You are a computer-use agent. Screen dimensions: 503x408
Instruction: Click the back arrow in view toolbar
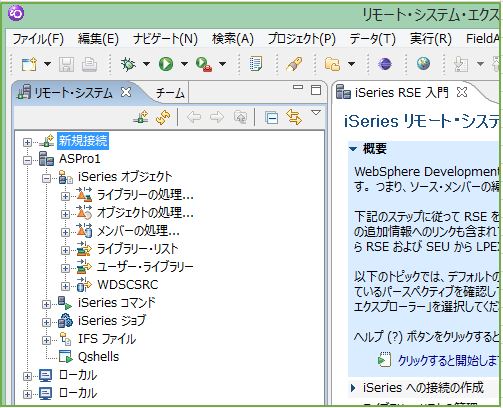[x=194, y=117]
